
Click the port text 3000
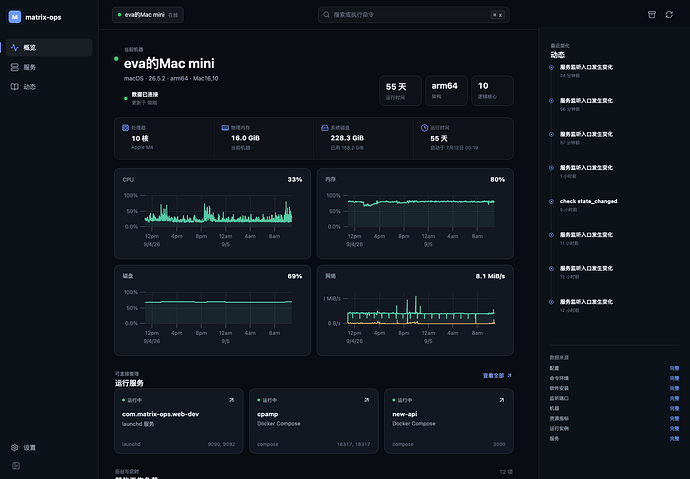pos(499,444)
